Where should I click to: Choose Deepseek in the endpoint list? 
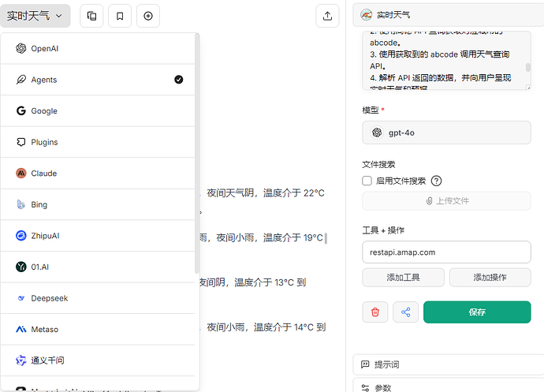click(x=98, y=298)
